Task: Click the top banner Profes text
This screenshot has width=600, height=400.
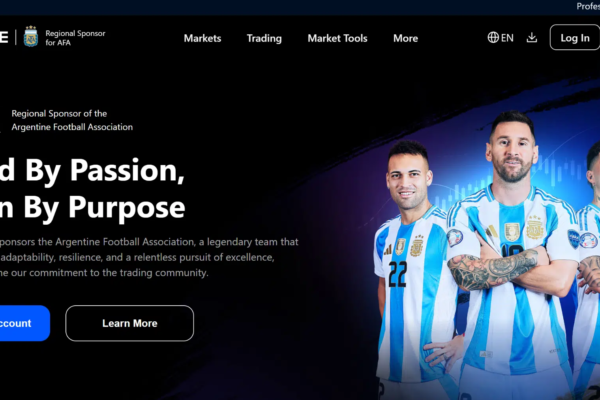Action: pos(588,6)
